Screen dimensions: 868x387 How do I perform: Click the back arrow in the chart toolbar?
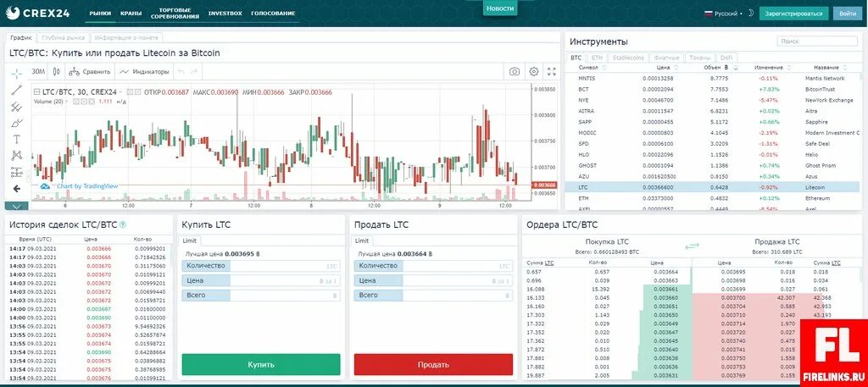17,189
